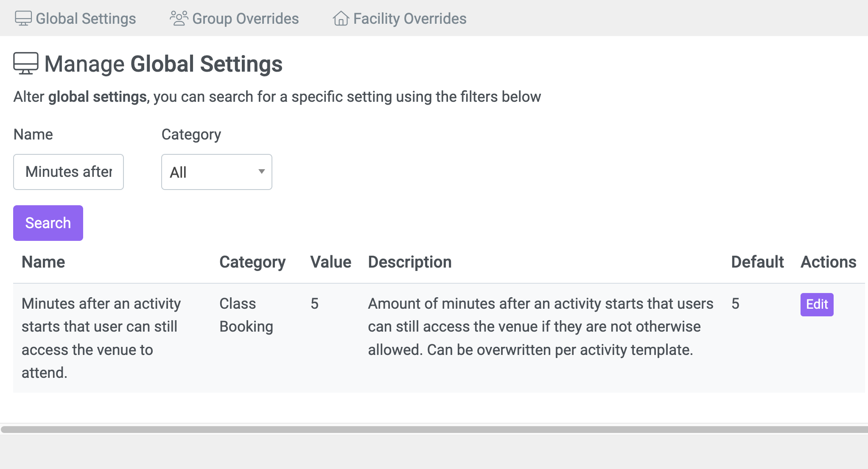Click the Value column header
The width and height of the screenshot is (868, 469).
point(330,262)
